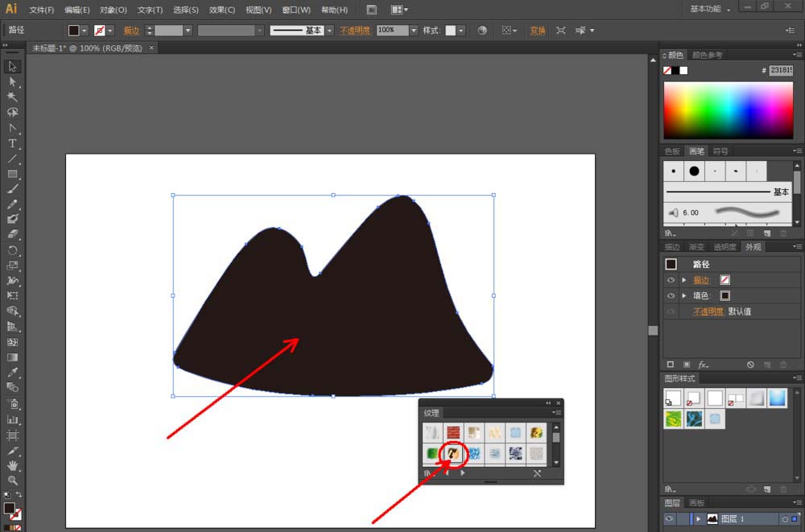Toggle visibility of the 描边 appearance row

671,280
